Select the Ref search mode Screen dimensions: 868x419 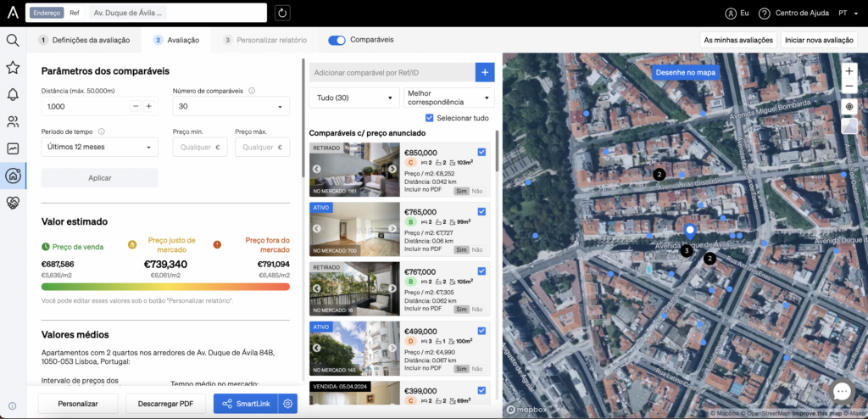pyautogui.click(x=75, y=14)
